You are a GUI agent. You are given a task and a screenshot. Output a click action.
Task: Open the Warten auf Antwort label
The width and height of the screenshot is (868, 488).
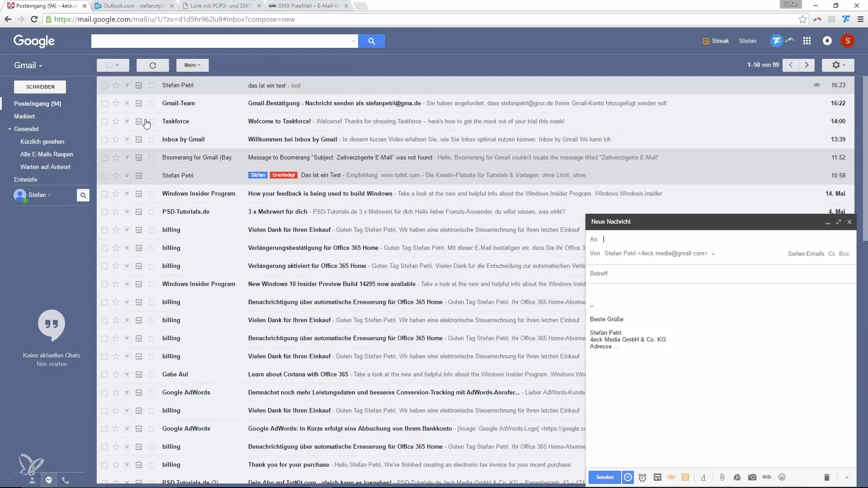click(45, 167)
